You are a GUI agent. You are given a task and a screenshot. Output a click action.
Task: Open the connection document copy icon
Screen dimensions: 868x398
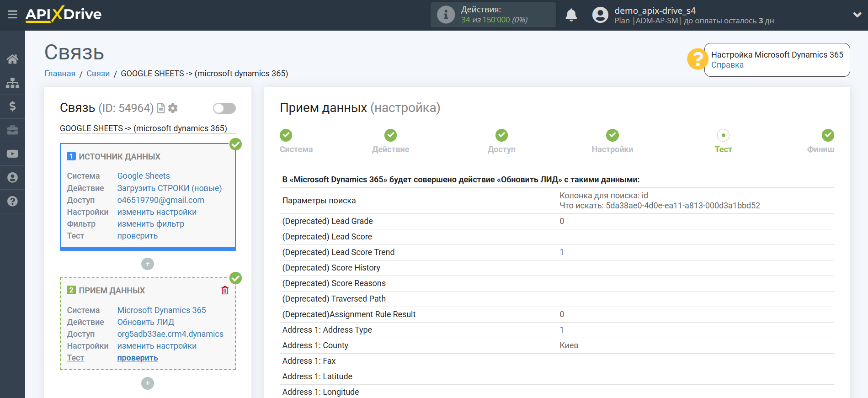pyautogui.click(x=161, y=108)
